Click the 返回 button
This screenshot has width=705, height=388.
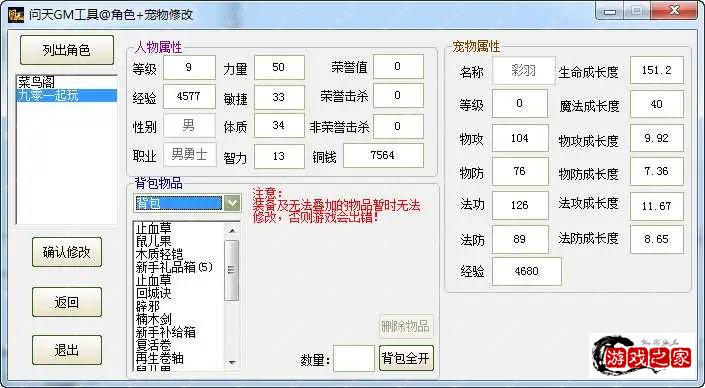[x=67, y=302]
